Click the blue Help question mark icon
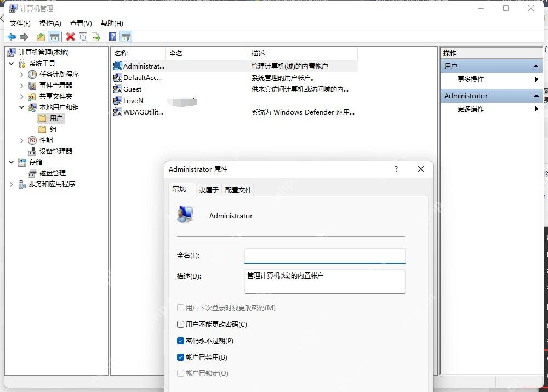This screenshot has width=548, height=392. coord(113,37)
